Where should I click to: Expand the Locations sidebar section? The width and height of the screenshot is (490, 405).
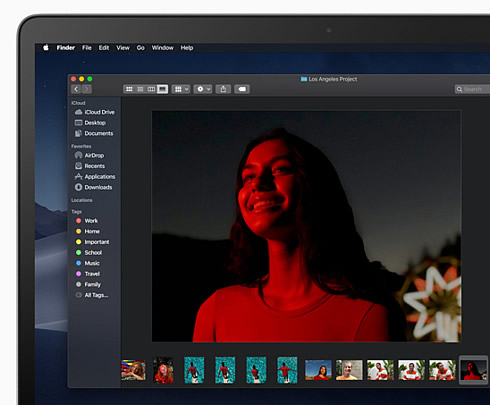tap(82, 200)
